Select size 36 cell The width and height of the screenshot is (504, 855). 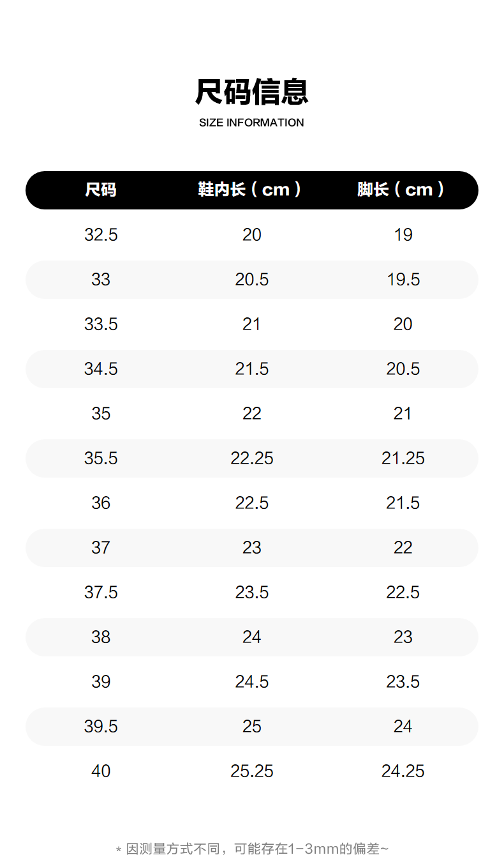tap(101, 503)
